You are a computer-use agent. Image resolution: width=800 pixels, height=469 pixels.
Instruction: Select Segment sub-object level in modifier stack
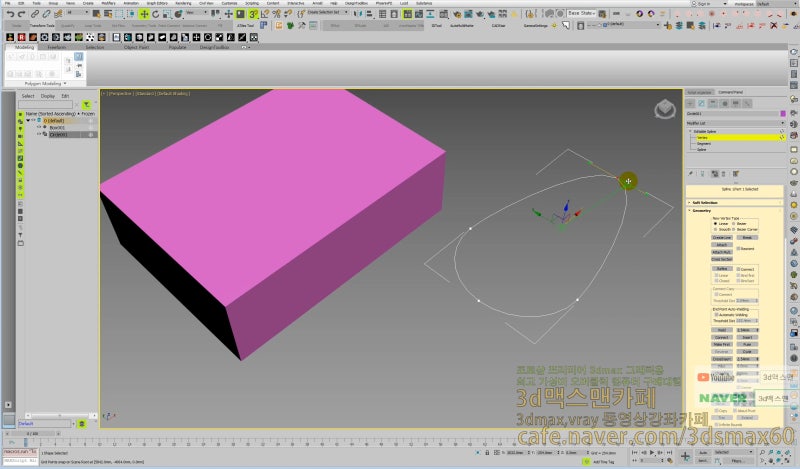pos(704,143)
